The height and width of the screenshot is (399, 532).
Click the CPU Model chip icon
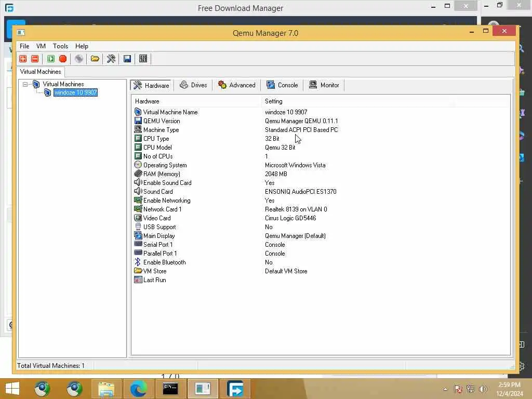click(x=138, y=147)
